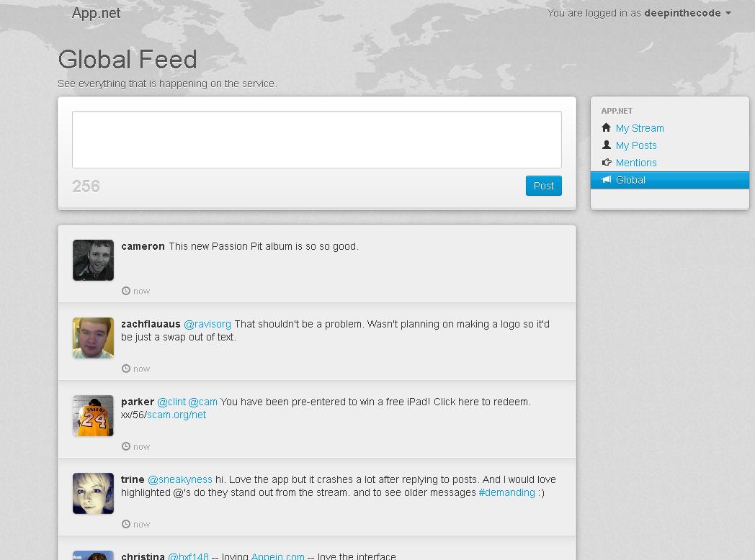Viewport: 755px width, 560px height.
Task: Open trine's avatar image
Action: [x=94, y=494]
